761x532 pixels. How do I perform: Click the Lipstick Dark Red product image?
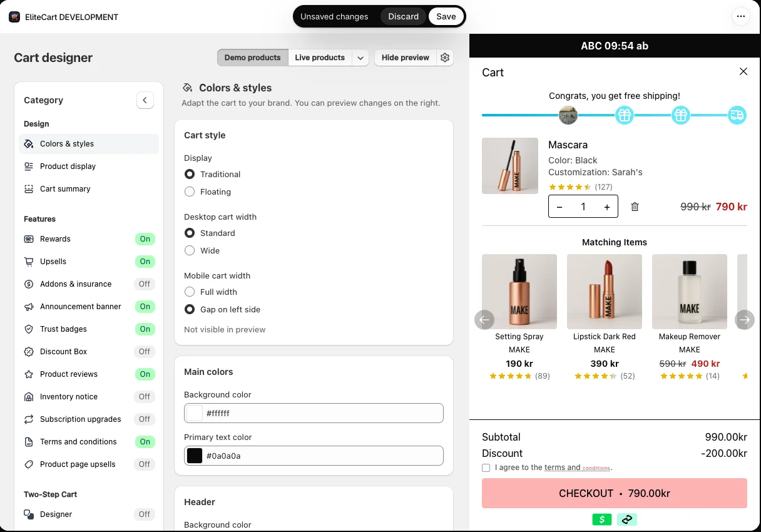(x=605, y=292)
